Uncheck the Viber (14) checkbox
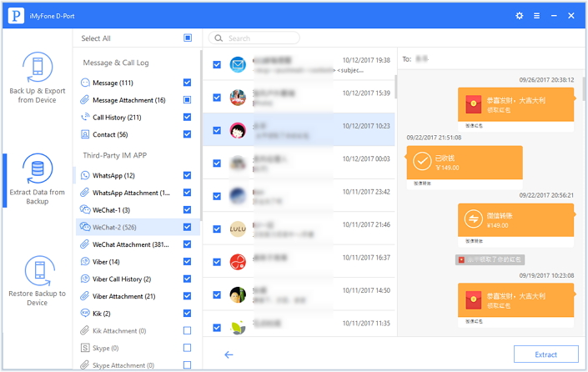Viewport: 588px width, 372px height. click(x=187, y=261)
